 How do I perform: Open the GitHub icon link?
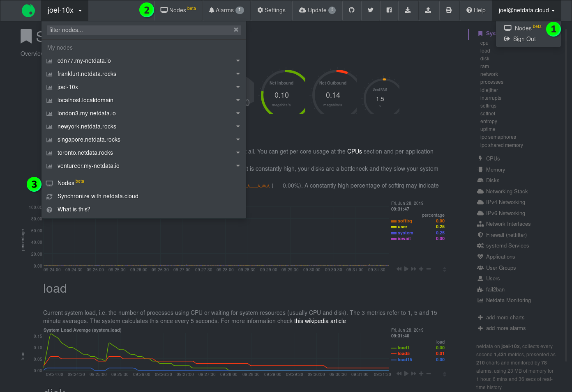point(352,10)
